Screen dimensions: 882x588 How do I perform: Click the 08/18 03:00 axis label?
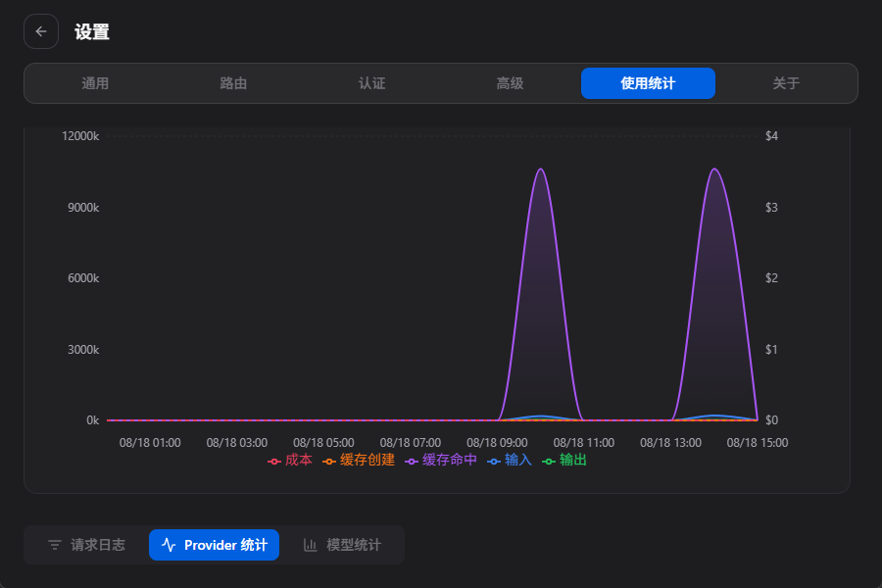[237, 443]
